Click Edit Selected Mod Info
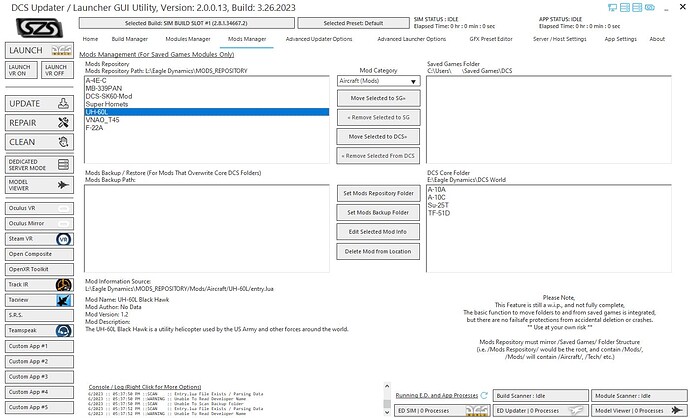 (378, 231)
